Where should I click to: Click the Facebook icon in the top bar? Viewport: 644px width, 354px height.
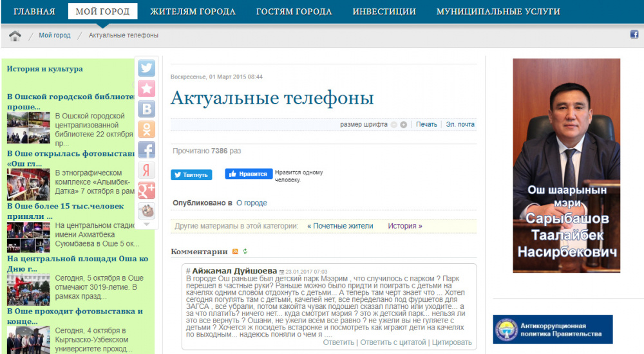tap(634, 35)
